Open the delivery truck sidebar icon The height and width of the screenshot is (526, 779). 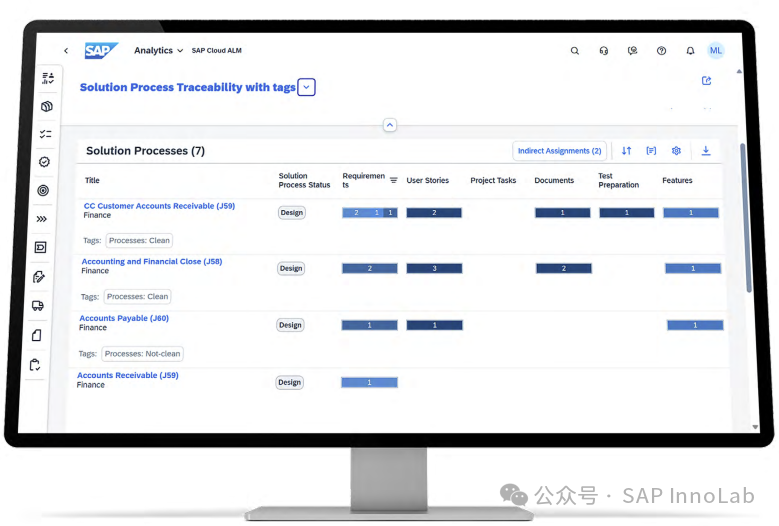(38, 306)
